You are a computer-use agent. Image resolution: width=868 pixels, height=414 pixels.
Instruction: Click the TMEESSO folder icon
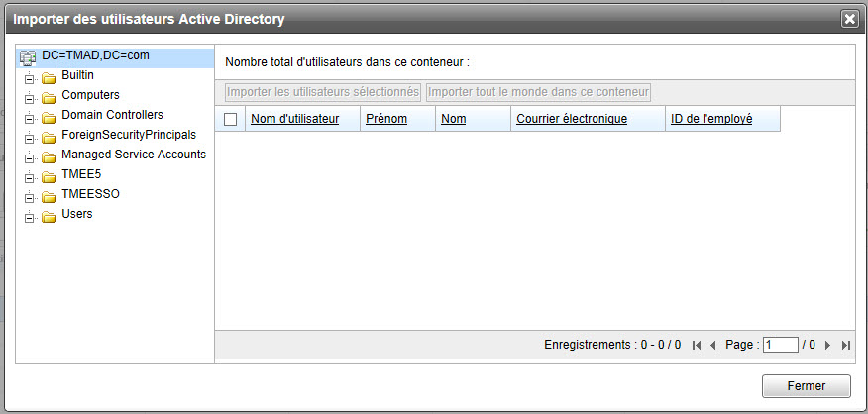point(49,196)
